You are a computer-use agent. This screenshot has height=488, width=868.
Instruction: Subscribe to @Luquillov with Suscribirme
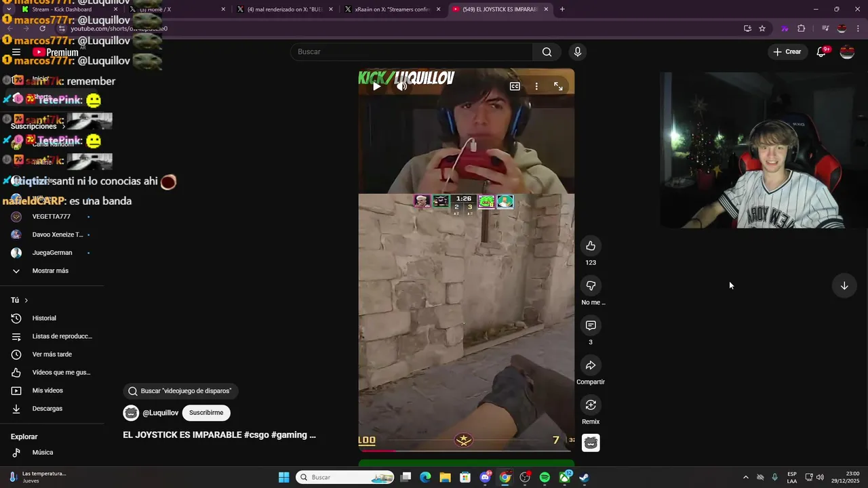point(206,413)
